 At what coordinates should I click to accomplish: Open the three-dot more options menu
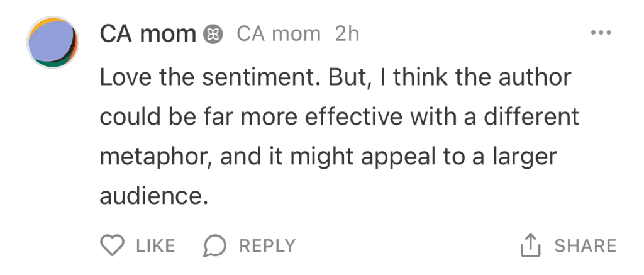pyautogui.click(x=601, y=33)
